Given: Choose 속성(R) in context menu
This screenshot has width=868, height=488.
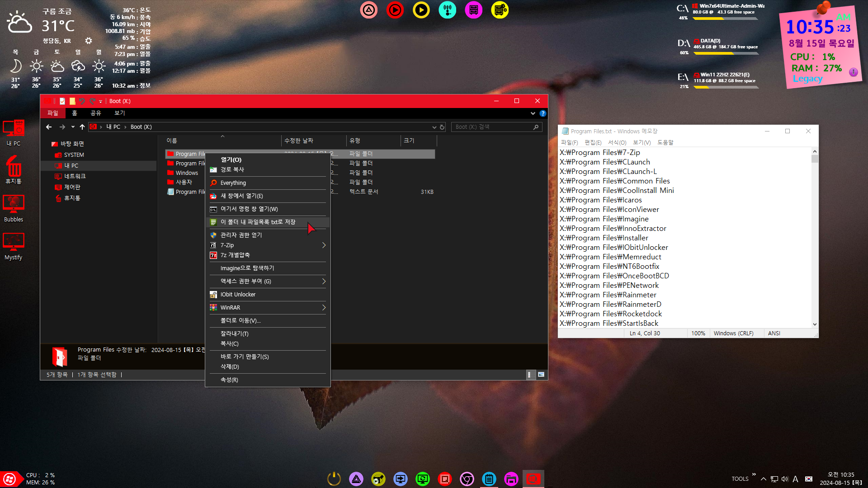Looking at the screenshot, I should point(268,380).
